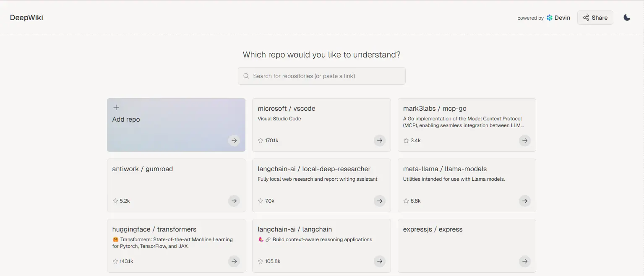The height and width of the screenshot is (276, 644).
Task: Click the star icon on mcp-go card
Action: (406, 141)
